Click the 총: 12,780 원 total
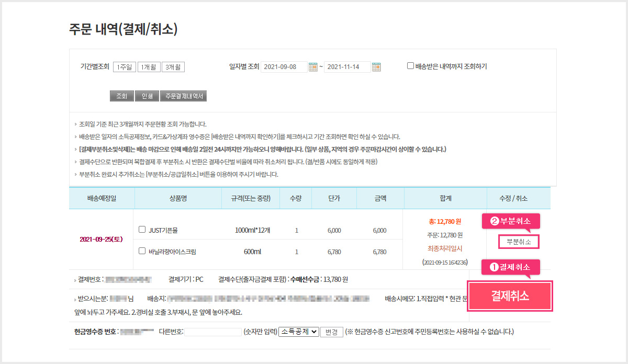 pos(445,221)
